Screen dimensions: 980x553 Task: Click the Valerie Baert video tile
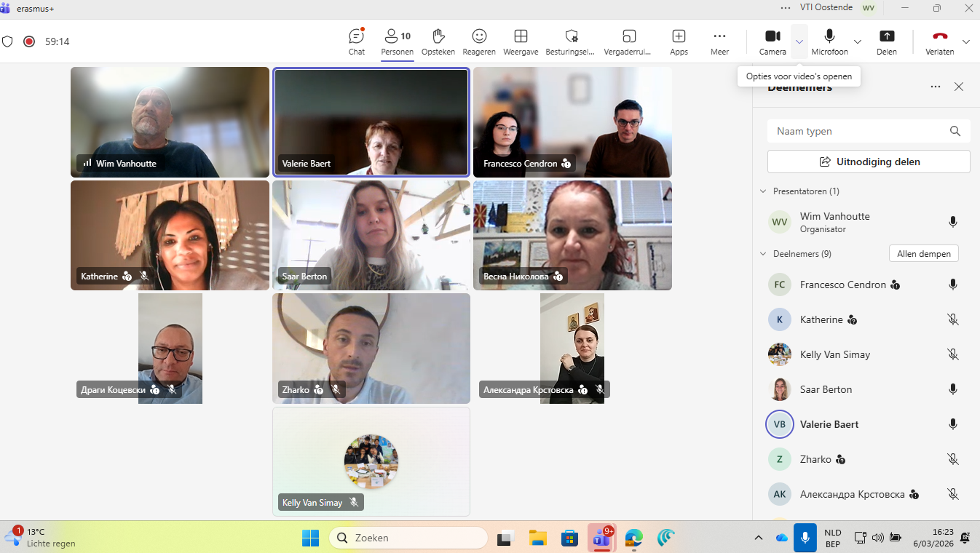tap(371, 122)
